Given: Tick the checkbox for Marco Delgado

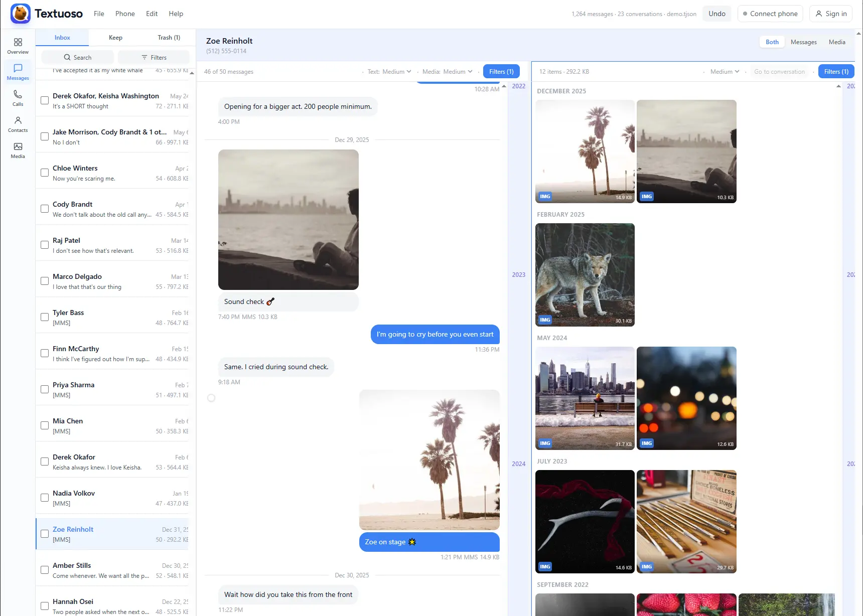Looking at the screenshot, I should pyautogui.click(x=45, y=281).
